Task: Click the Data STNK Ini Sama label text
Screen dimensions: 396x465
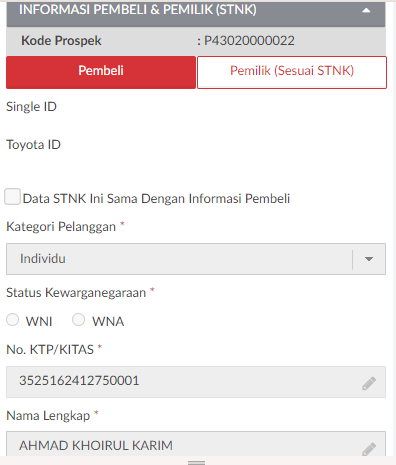Action: coord(156,199)
